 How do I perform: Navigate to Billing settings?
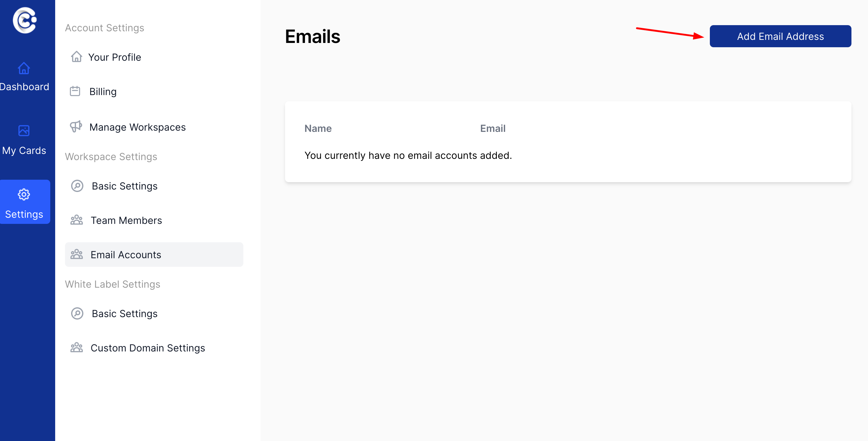103,91
